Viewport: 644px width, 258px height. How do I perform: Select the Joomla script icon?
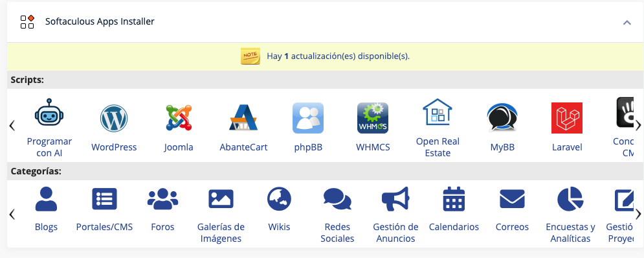tap(179, 118)
